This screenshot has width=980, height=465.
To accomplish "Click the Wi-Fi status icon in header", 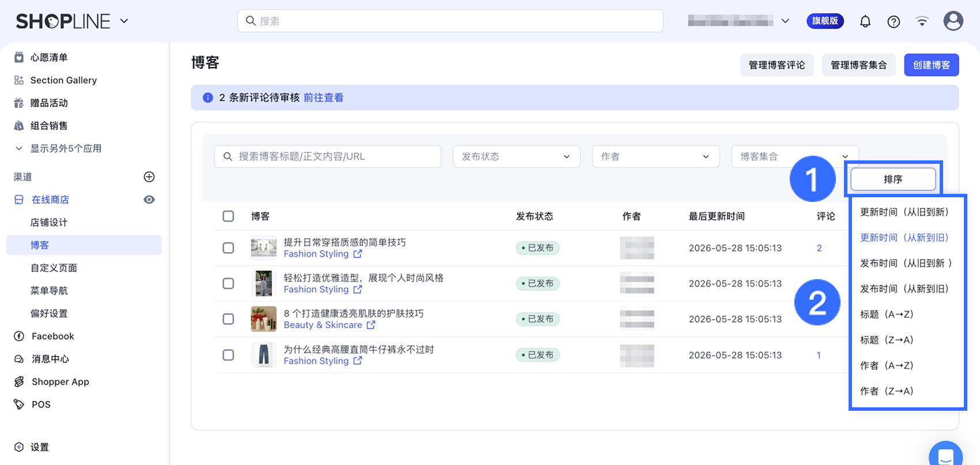I will (x=922, y=21).
